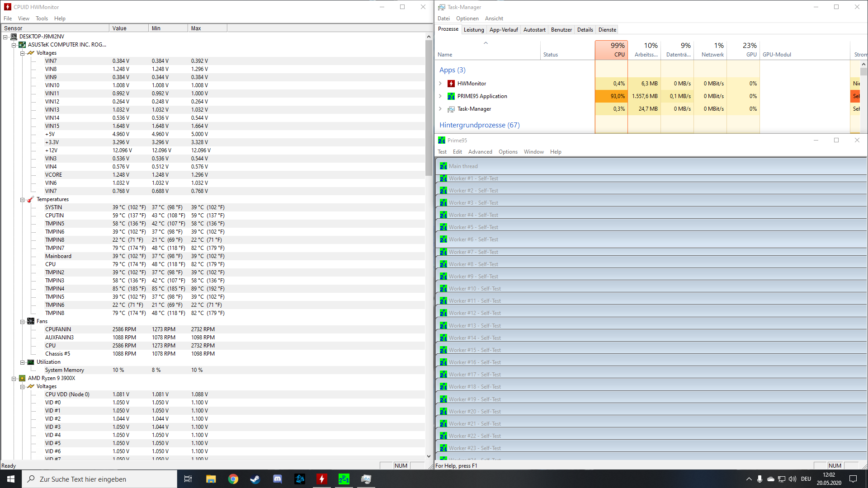The image size is (868, 488).
Task: Select the CPUFANIN fan row
Action: pos(212,329)
